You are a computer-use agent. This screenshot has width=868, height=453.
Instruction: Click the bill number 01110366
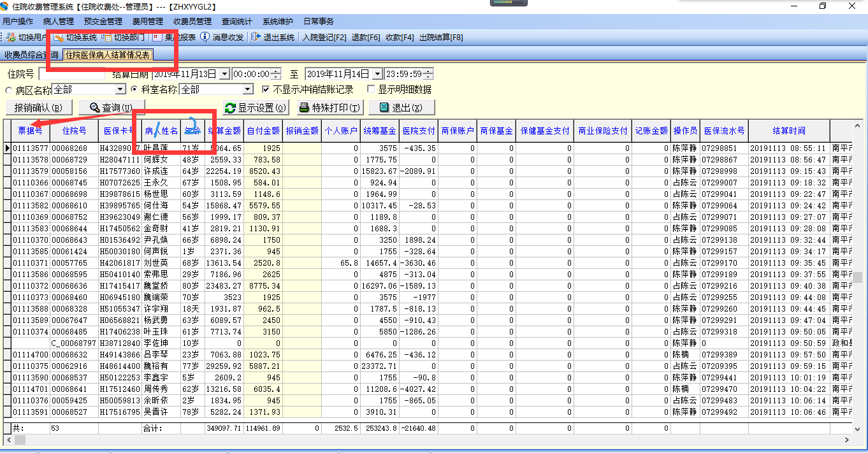click(30, 183)
